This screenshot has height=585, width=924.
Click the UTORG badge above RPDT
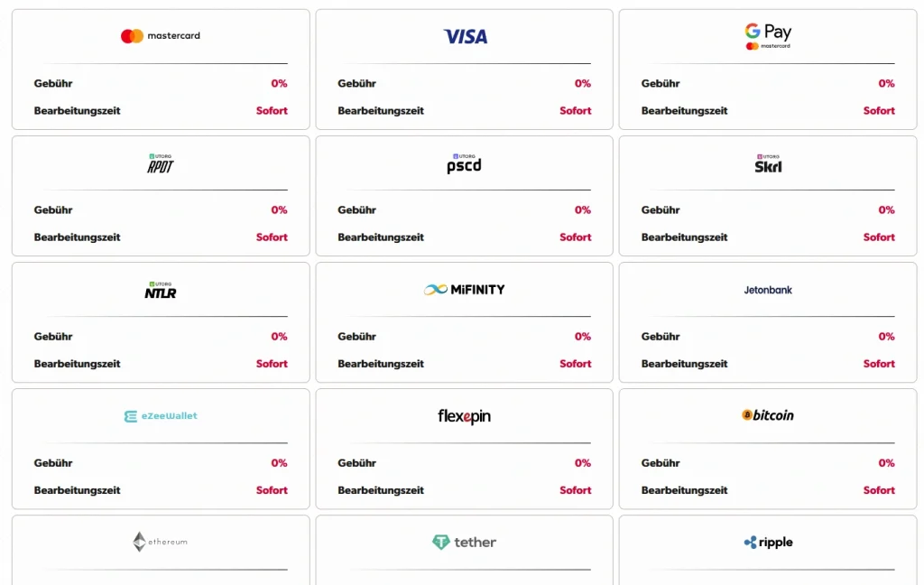coord(160,156)
